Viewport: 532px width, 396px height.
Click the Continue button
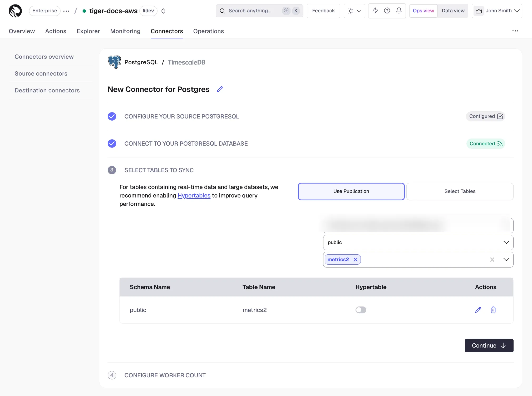tap(489, 345)
